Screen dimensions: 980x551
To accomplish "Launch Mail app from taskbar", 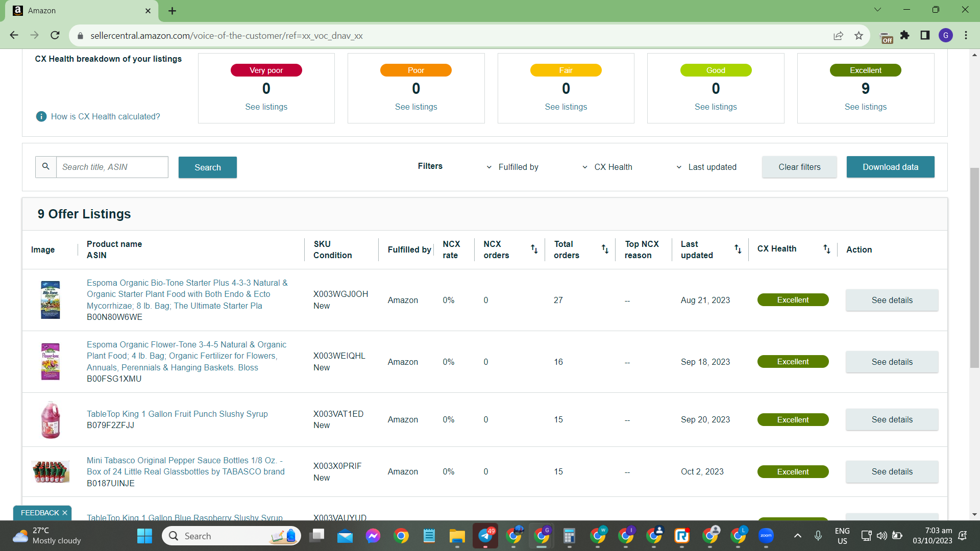I will pos(345,536).
